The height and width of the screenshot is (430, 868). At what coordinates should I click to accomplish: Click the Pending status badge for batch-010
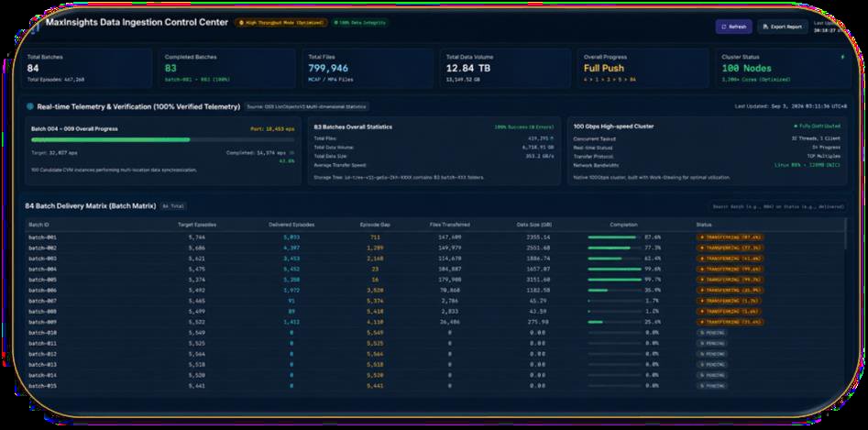point(712,333)
